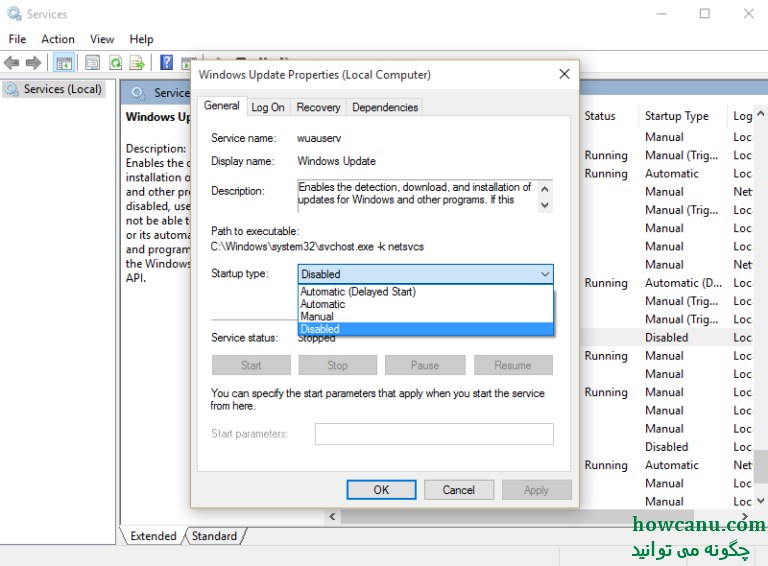Click the Pause service button
This screenshot has width=768, height=566.
(425, 365)
